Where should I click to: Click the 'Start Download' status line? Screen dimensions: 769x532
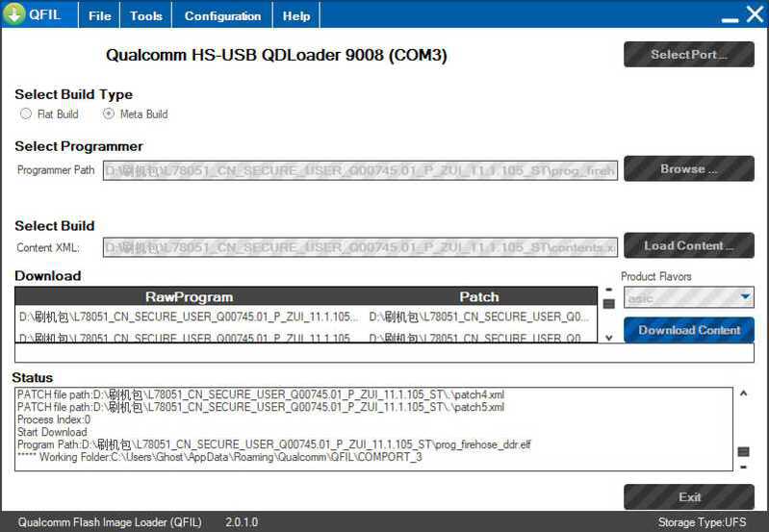52,433
